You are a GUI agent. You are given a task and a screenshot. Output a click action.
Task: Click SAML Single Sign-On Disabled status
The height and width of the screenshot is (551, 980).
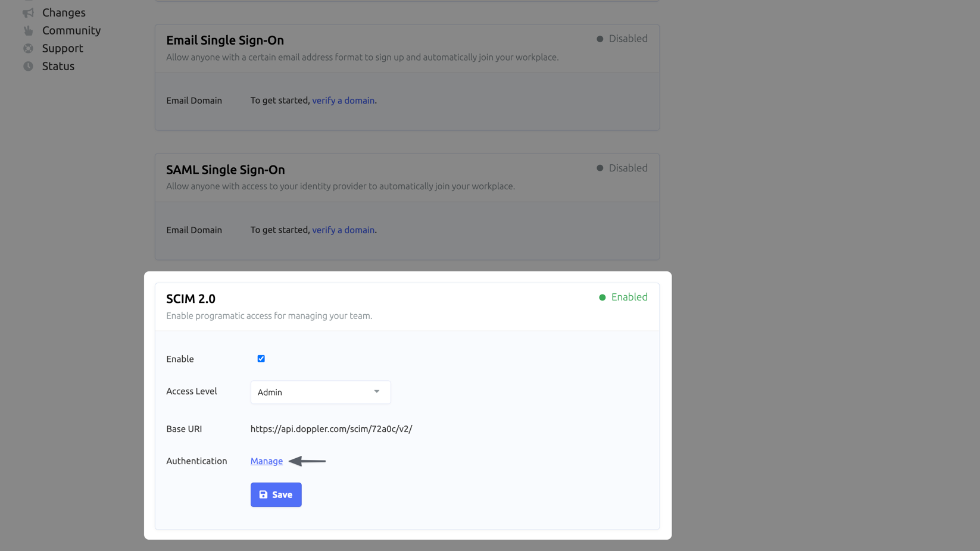[x=622, y=168]
